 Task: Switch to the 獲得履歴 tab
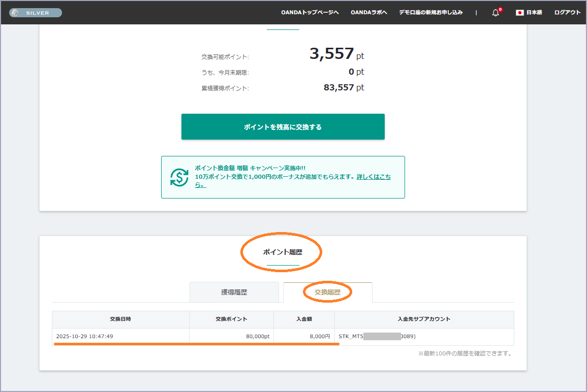coord(234,292)
